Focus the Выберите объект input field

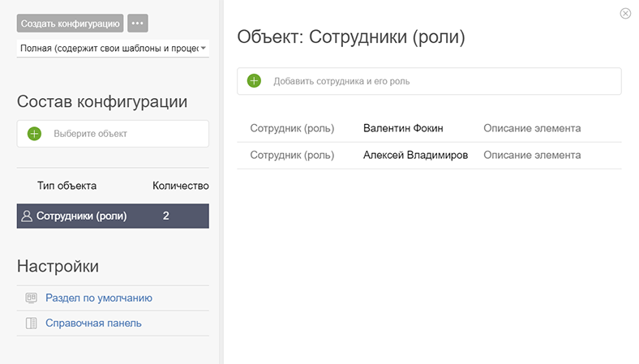(x=113, y=134)
